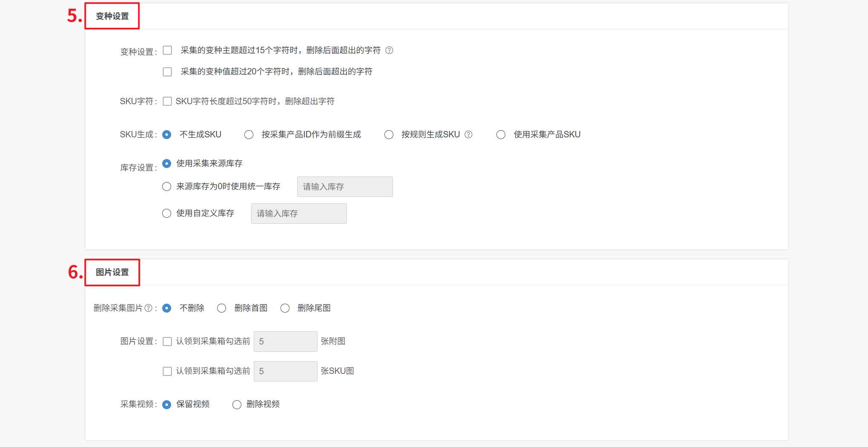This screenshot has height=447, width=868.
Task: Choose 按采集产品ID作为前缀生成 radio option
Action: [249, 135]
